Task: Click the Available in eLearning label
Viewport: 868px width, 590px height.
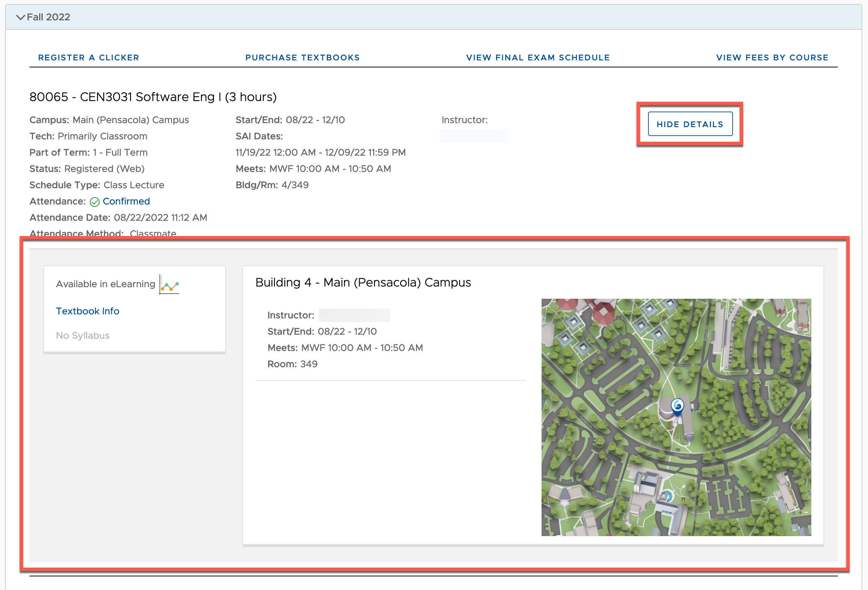Action: (105, 284)
